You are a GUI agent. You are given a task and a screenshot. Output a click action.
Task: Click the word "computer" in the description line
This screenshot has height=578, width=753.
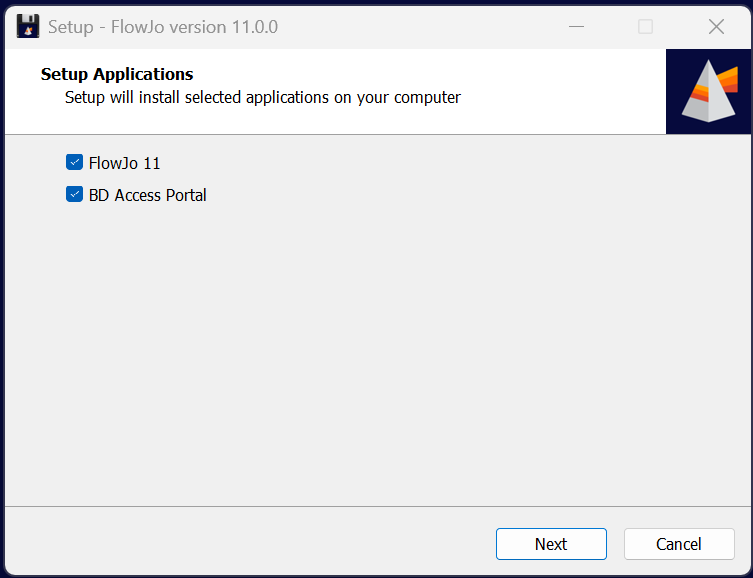(x=426, y=98)
